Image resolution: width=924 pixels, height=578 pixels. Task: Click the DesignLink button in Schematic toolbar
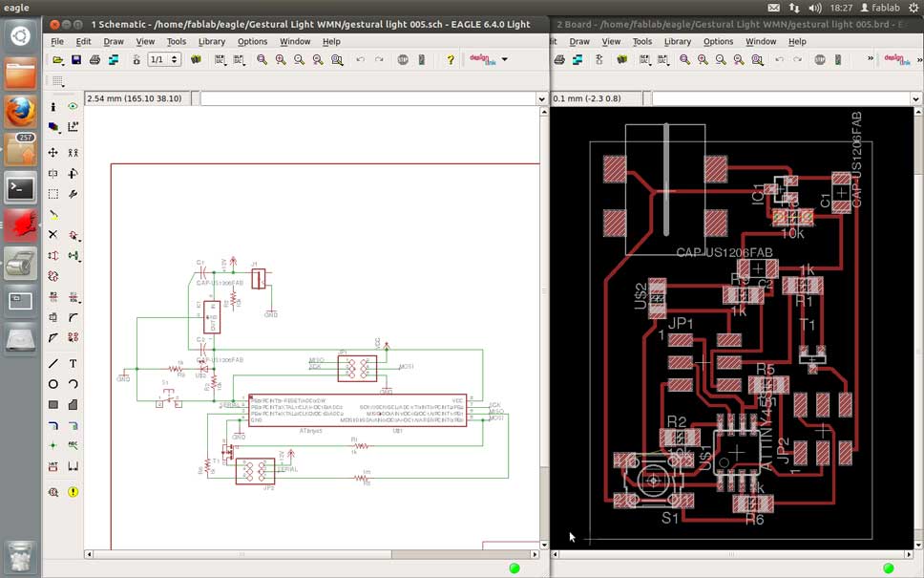[482, 59]
